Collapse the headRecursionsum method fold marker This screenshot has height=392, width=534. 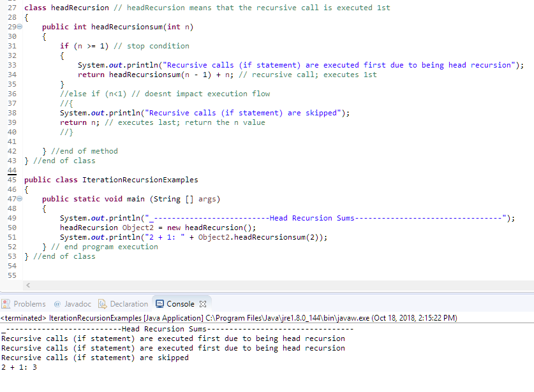(20, 26)
